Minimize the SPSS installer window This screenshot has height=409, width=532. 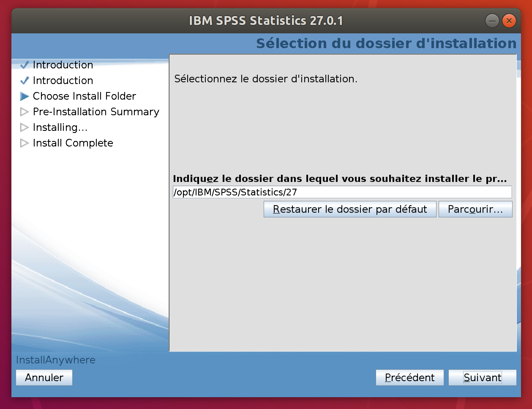(x=492, y=21)
